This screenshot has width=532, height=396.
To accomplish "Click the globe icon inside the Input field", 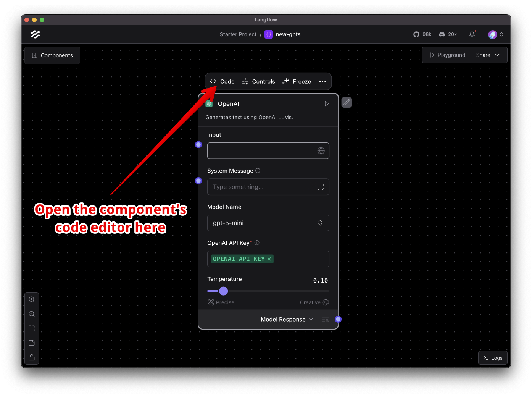I will tap(321, 151).
